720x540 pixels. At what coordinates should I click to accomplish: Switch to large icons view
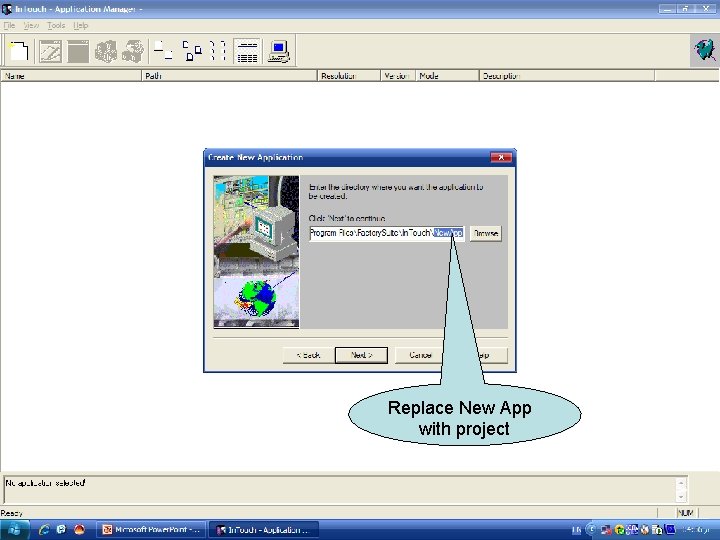(163, 51)
